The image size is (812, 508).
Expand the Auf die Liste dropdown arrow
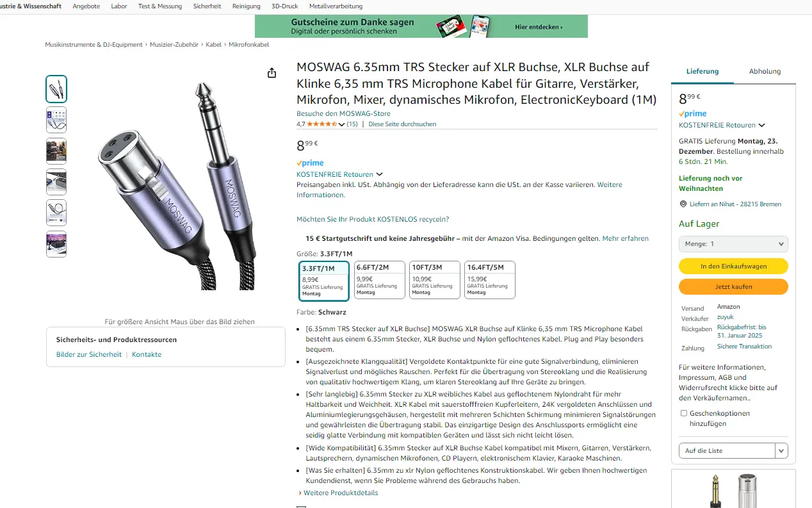coord(781,451)
